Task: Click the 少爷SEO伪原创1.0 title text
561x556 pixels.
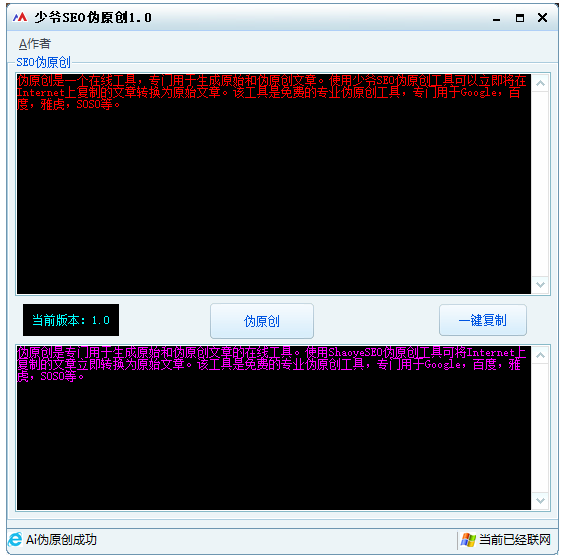Action: (93, 17)
